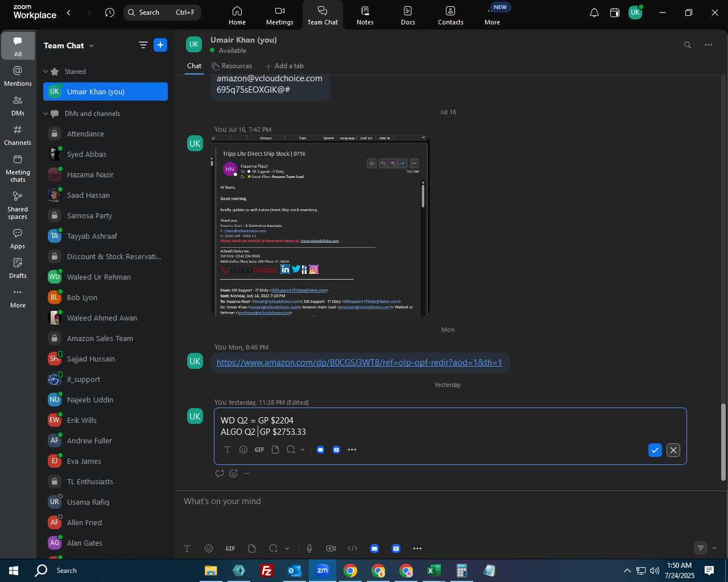
Task: Open Amazon Sales Team channel
Action: tap(105, 338)
